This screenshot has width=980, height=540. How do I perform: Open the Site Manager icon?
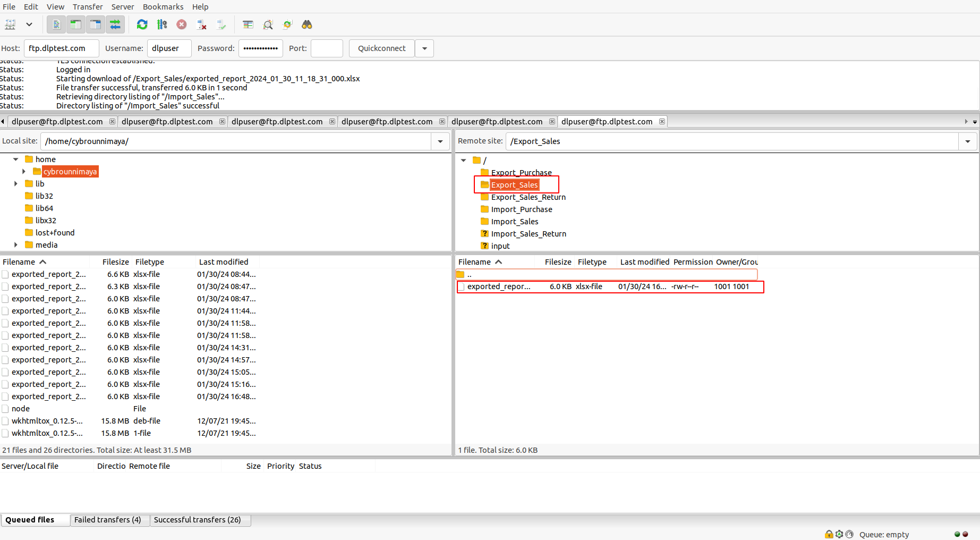click(11, 24)
